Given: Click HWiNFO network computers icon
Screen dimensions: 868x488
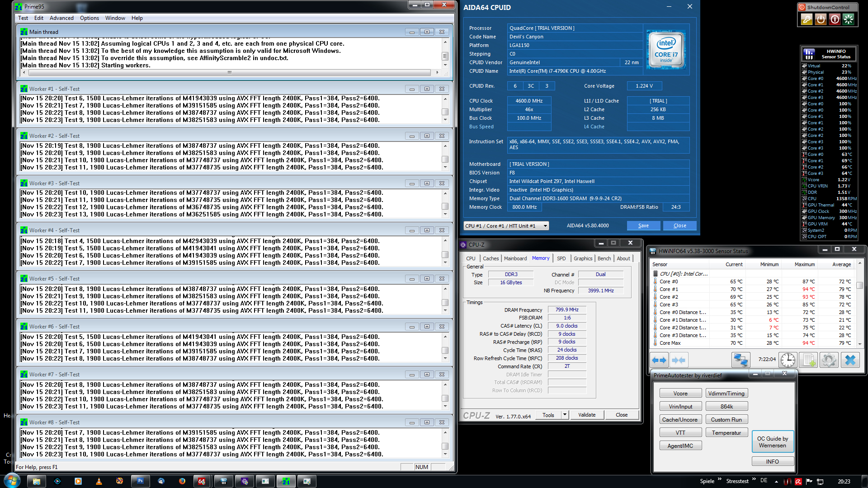Looking at the screenshot, I should pyautogui.click(x=741, y=360).
